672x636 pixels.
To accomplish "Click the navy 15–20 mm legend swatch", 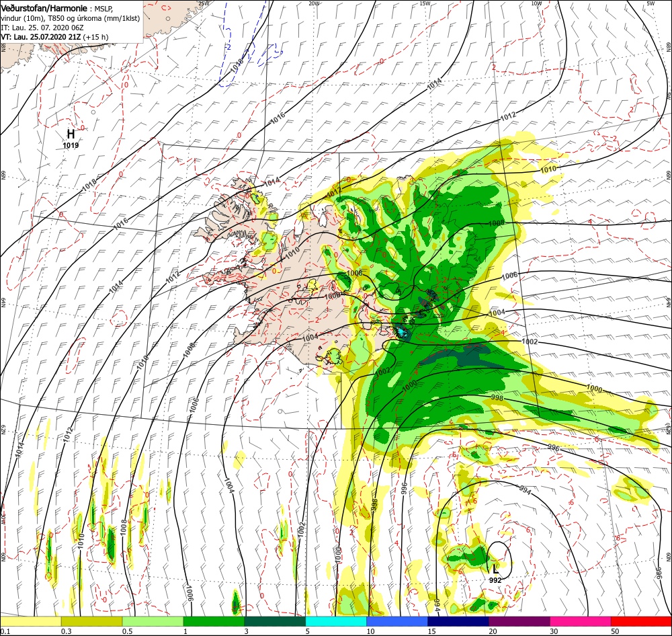I will click(458, 621).
